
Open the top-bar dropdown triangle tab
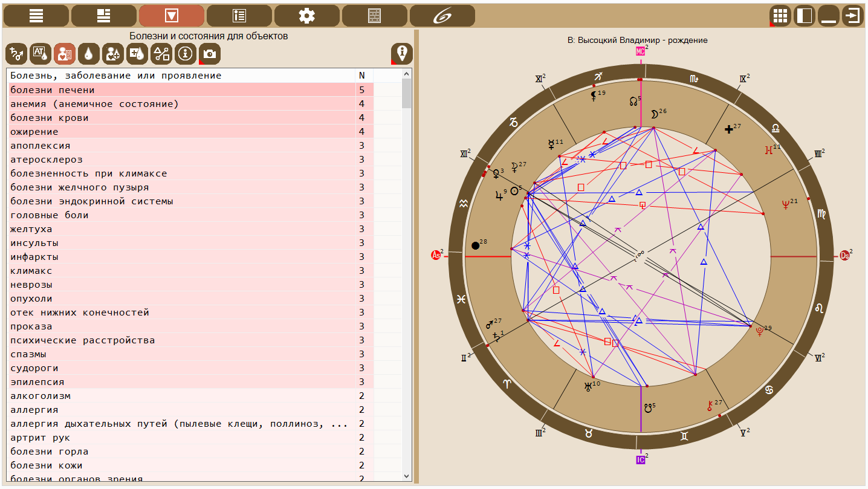pos(171,16)
